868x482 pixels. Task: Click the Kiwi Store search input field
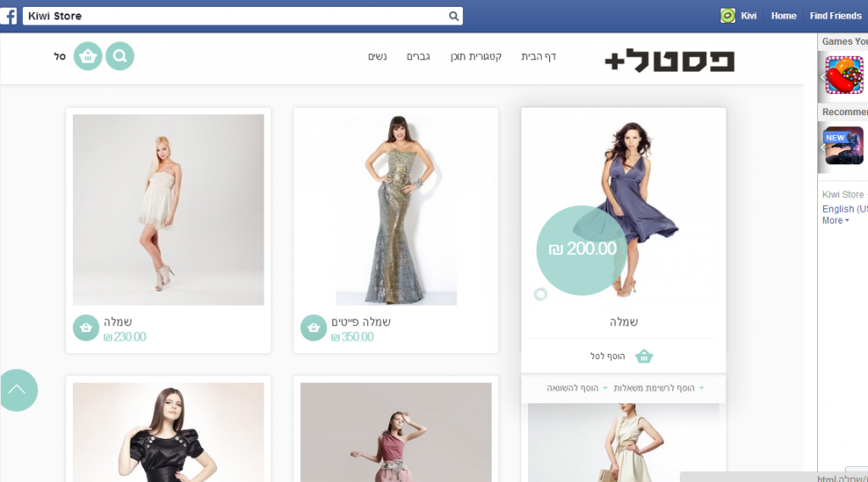pyautogui.click(x=236, y=16)
